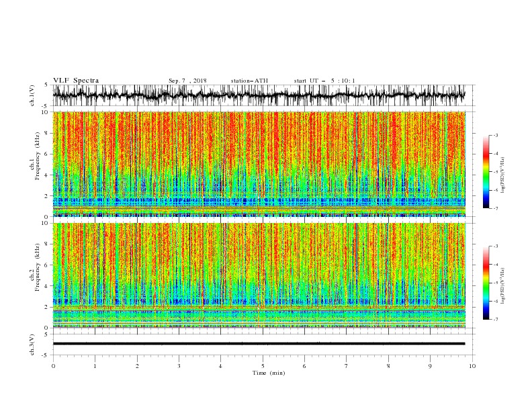The height and width of the screenshot is (411, 532).
Task: Click the 'station=ATH' label
Action: pyautogui.click(x=249, y=81)
